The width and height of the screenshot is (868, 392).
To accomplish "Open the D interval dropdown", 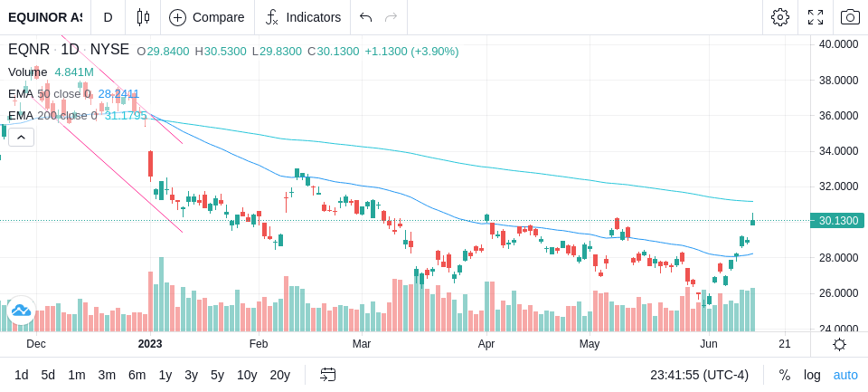I will pos(108,17).
